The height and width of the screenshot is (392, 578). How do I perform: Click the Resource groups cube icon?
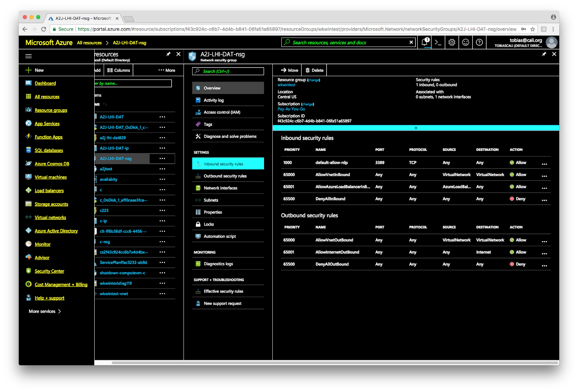(x=29, y=110)
